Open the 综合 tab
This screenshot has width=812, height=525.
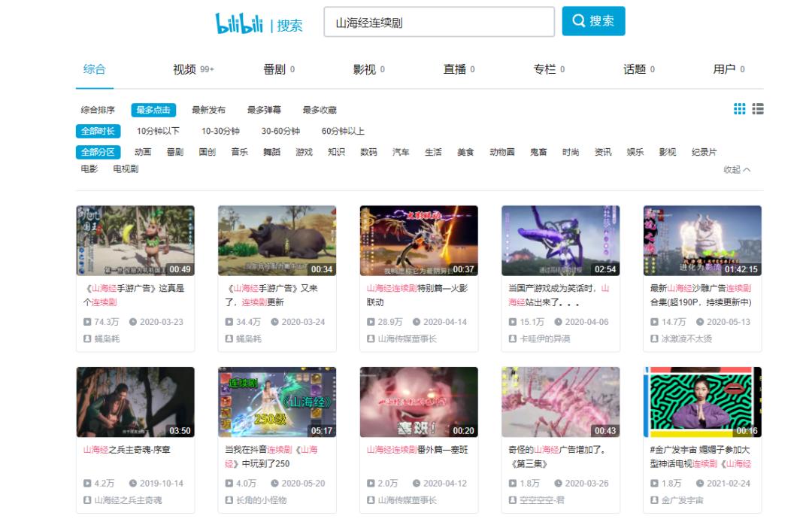[x=94, y=69]
